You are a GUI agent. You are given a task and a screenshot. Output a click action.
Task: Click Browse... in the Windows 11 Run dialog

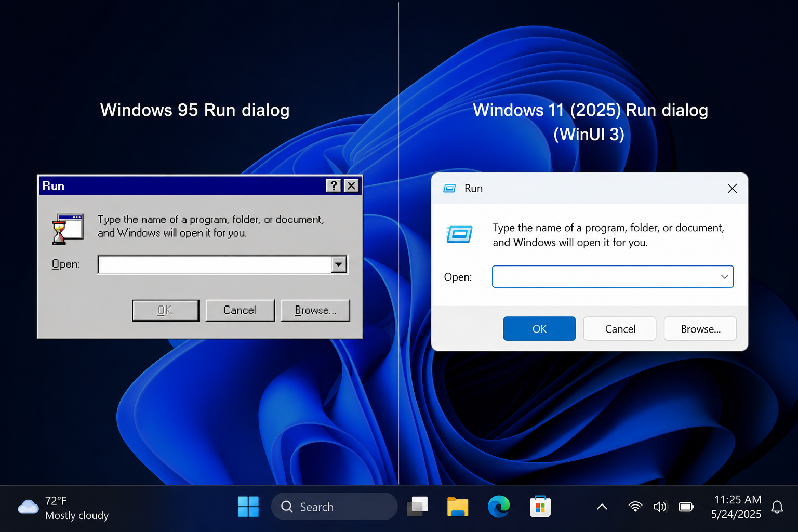(x=700, y=329)
